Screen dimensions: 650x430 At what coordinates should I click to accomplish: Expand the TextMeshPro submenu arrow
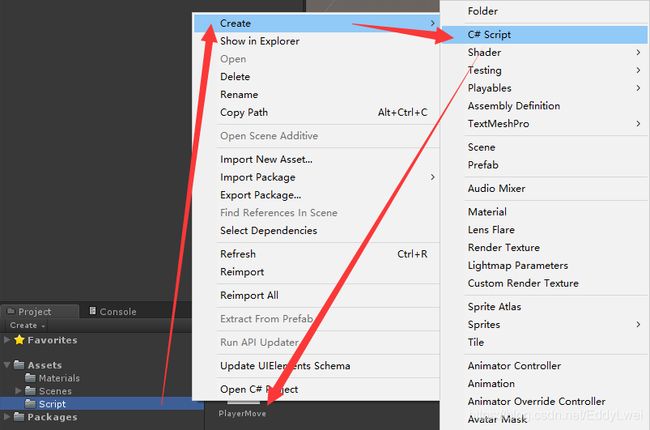pyautogui.click(x=638, y=124)
